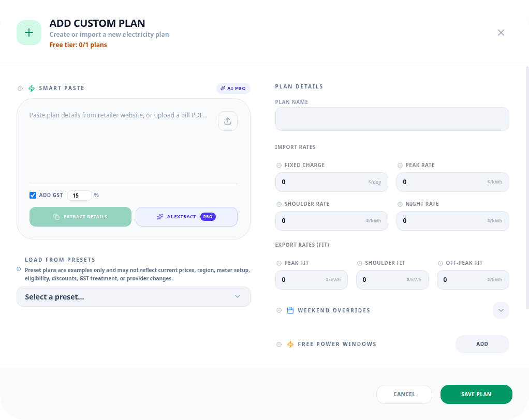
Task: Cancel adding the custom plan
Action: click(404, 394)
